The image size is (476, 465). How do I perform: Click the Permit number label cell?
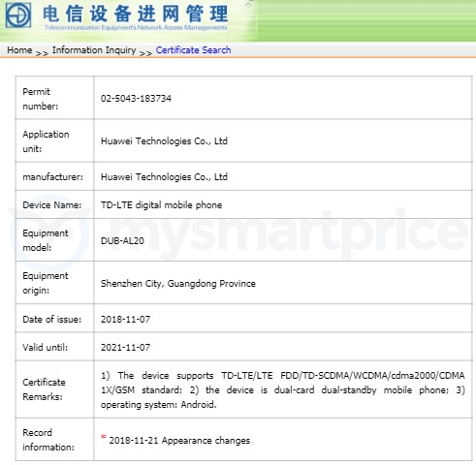click(x=54, y=98)
